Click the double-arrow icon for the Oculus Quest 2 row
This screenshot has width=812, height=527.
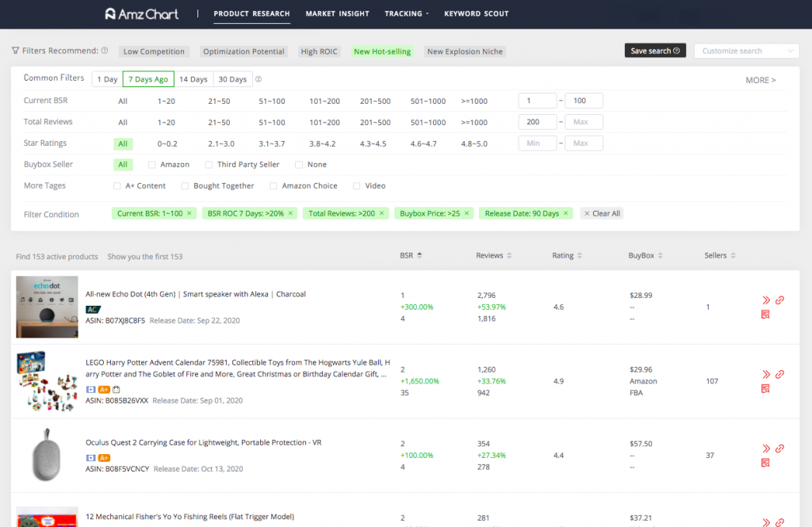click(x=766, y=449)
